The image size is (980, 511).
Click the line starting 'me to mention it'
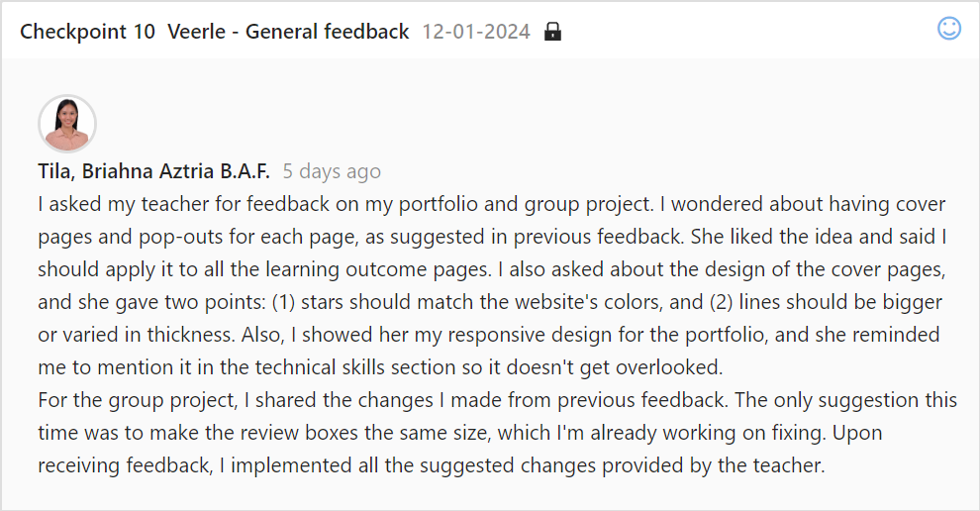380,367
